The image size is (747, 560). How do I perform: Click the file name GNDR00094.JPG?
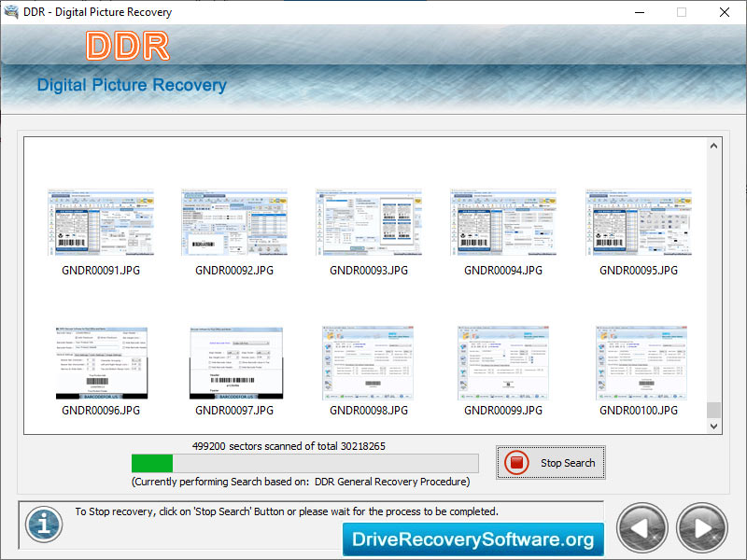503,271
